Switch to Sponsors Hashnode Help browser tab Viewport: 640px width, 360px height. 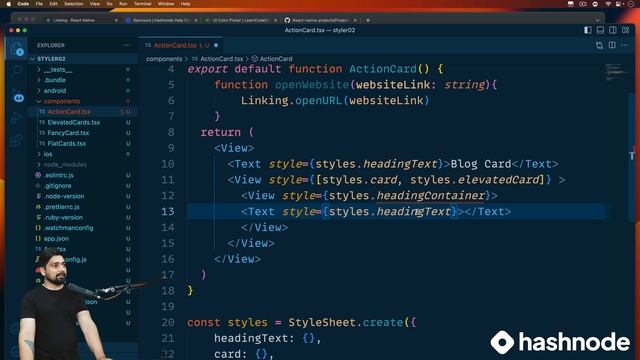tap(161, 20)
